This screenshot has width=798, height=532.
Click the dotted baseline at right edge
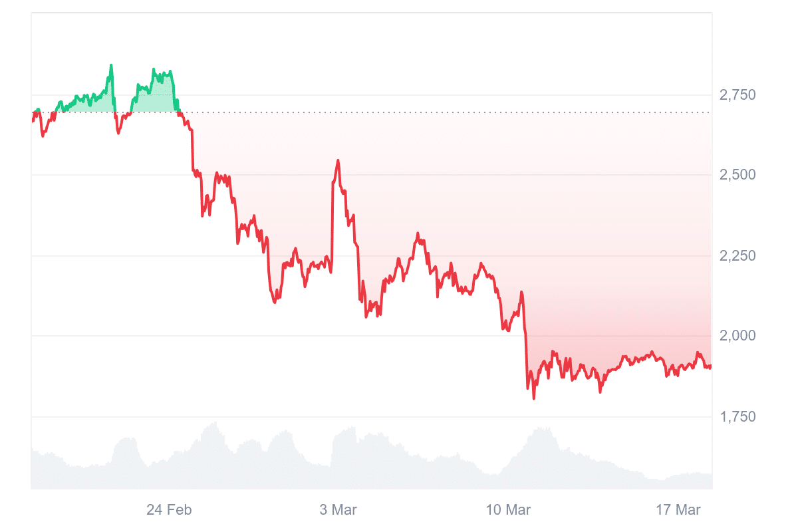click(x=709, y=112)
